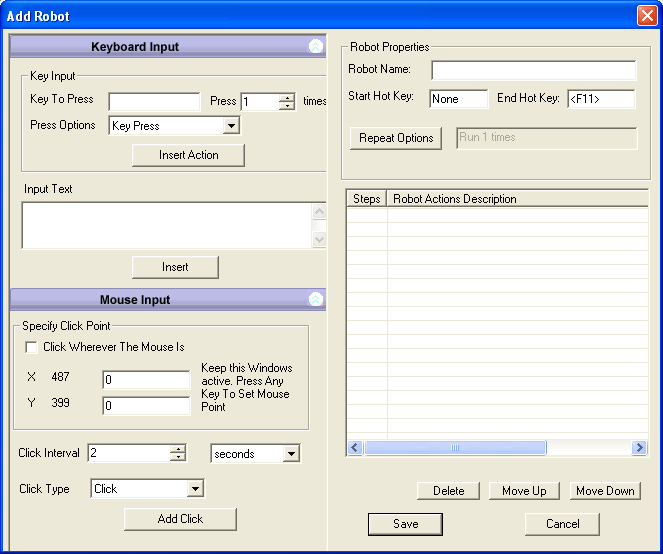Screen dimensions: 663x554
Task: Cancel adding the robot
Action: click(x=562, y=524)
